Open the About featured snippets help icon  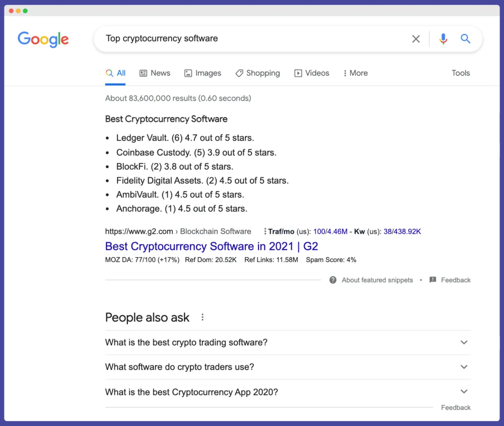(333, 280)
